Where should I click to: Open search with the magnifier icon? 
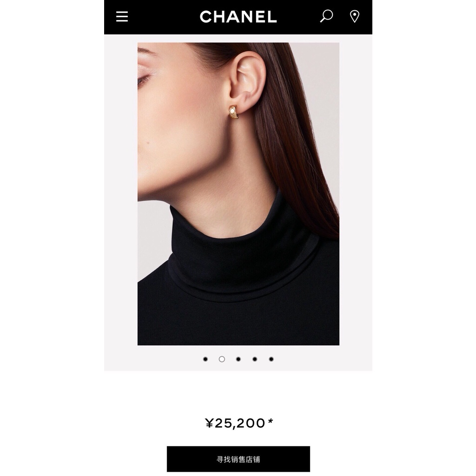coord(326,16)
